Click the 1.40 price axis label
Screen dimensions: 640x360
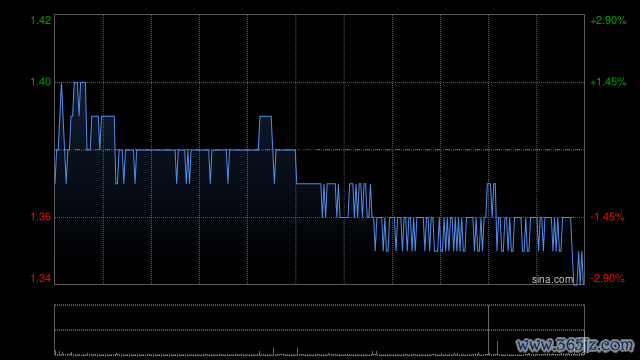tap(41, 82)
